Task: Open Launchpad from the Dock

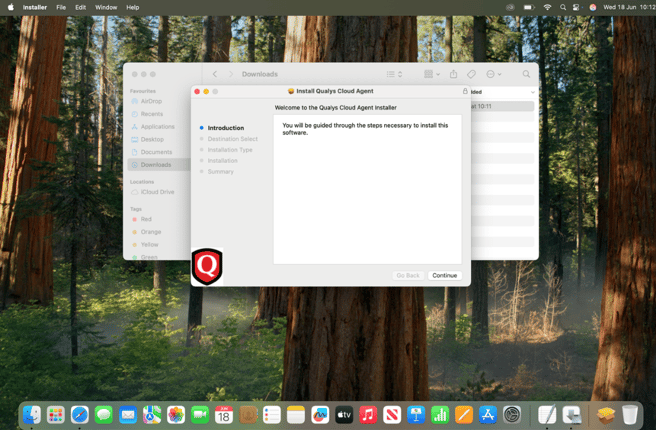Action: pos(56,415)
